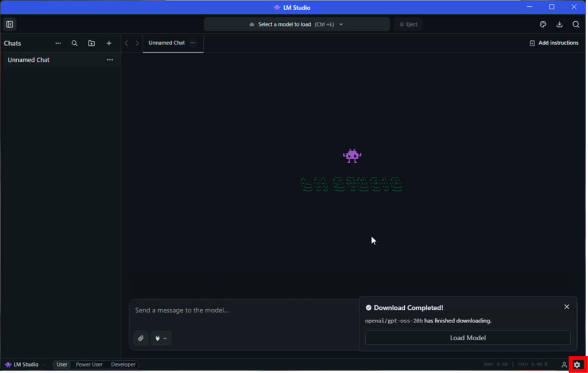Toggle the sidebar collapse icon
Viewport: 588px width, 373px height.
[x=10, y=24]
